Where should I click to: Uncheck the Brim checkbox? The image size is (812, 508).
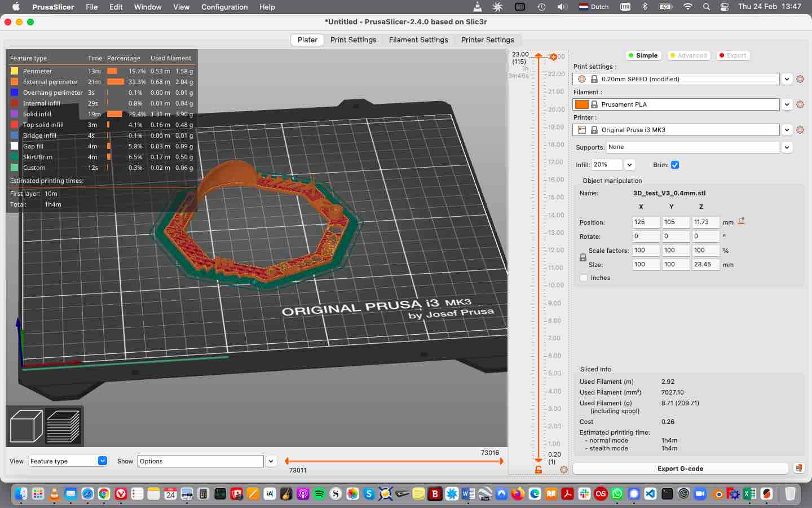pyautogui.click(x=675, y=165)
